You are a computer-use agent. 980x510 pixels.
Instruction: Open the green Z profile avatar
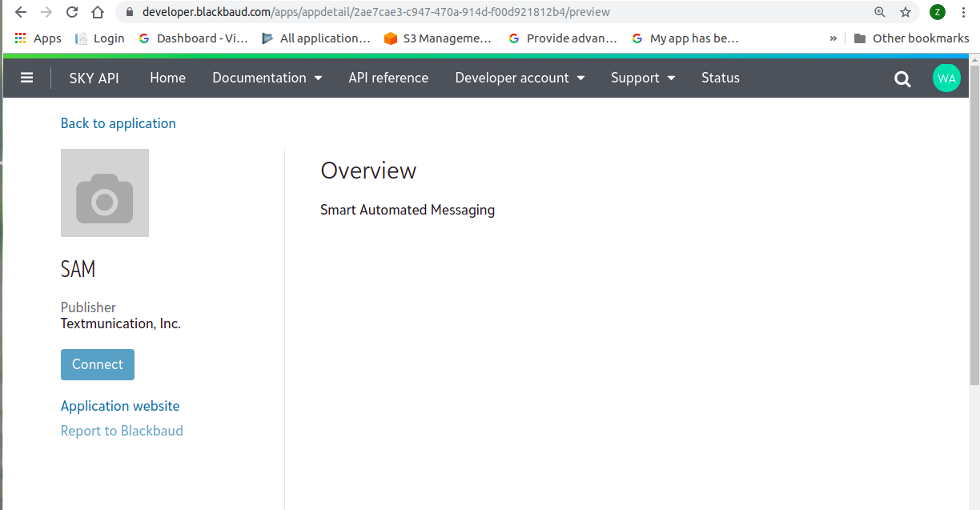937,12
